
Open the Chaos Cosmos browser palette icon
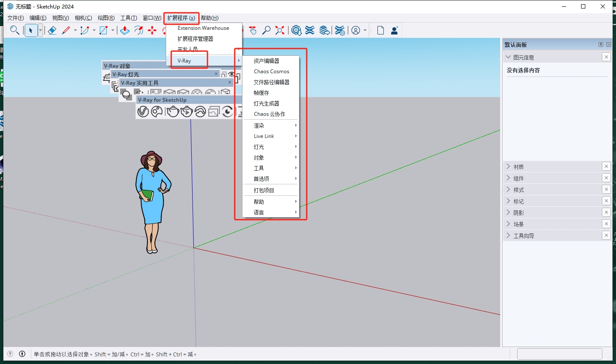point(157,112)
